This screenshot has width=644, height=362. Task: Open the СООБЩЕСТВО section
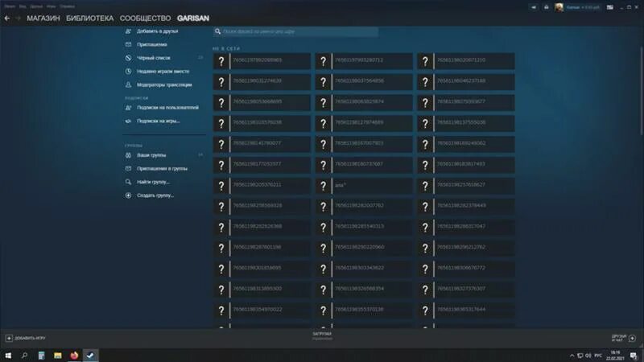click(x=145, y=19)
